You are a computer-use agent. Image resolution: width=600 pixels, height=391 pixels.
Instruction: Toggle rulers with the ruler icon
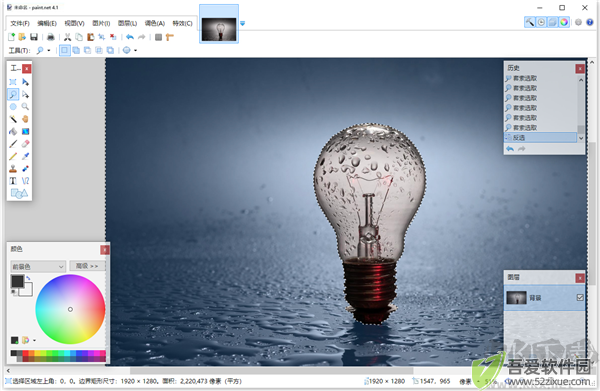[170, 37]
